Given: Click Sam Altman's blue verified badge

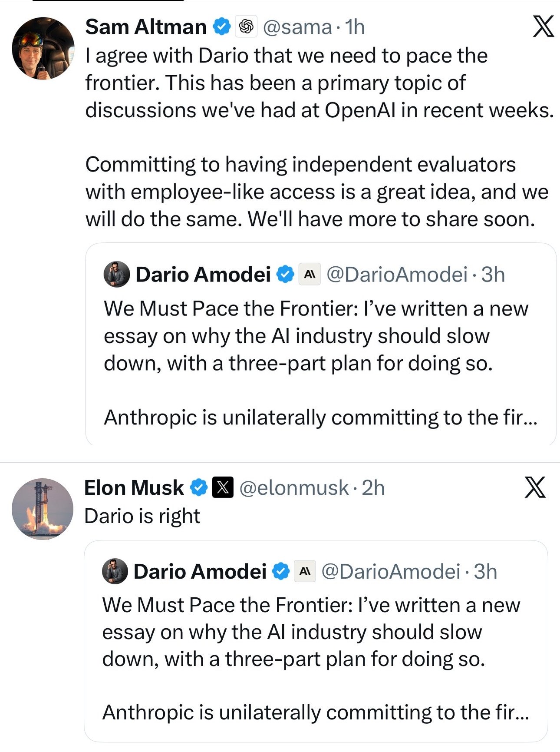Looking at the screenshot, I should coord(221,27).
